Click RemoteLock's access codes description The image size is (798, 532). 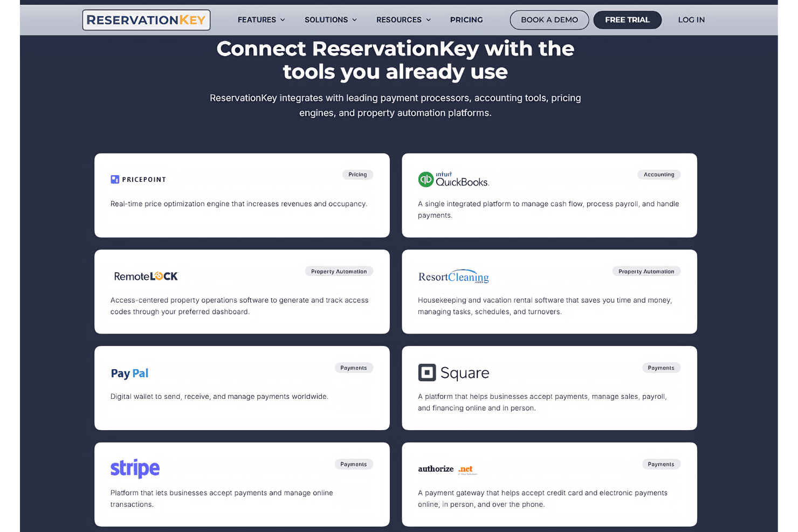point(239,306)
